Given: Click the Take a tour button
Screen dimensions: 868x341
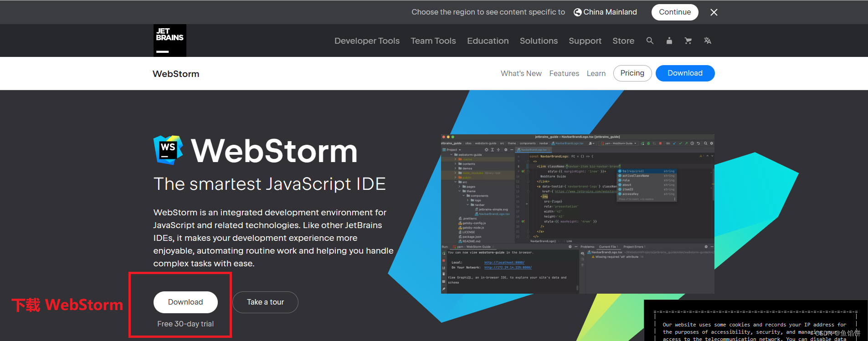Looking at the screenshot, I should (x=265, y=302).
